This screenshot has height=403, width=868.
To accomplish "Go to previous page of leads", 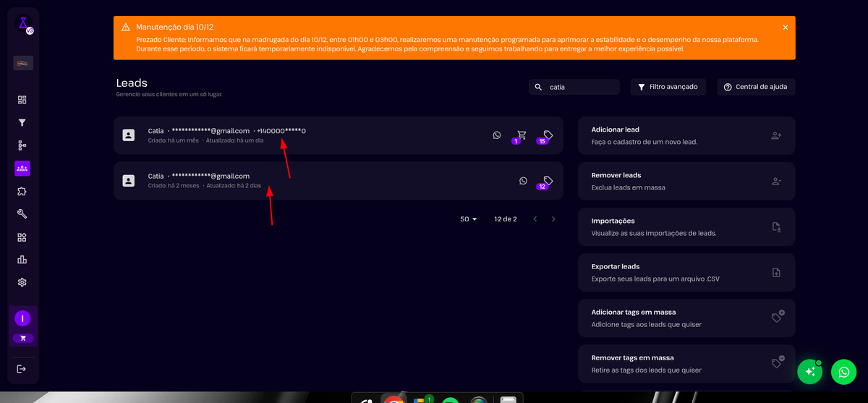I will click(x=535, y=219).
